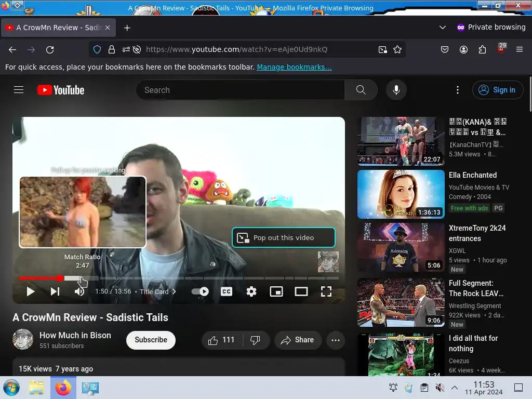Turn on closed captions (CC)
The image size is (532, 399).
tap(227, 291)
